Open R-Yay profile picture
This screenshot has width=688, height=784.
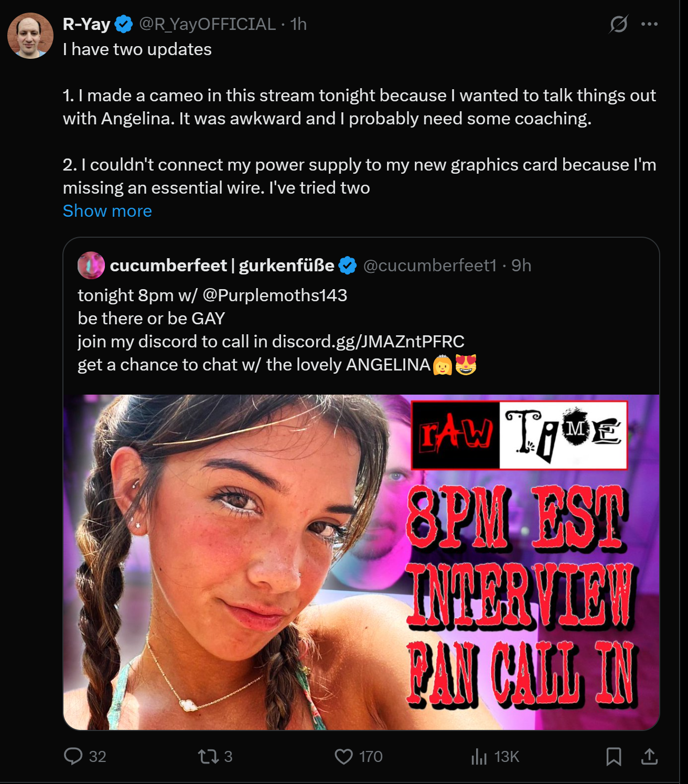point(30,36)
